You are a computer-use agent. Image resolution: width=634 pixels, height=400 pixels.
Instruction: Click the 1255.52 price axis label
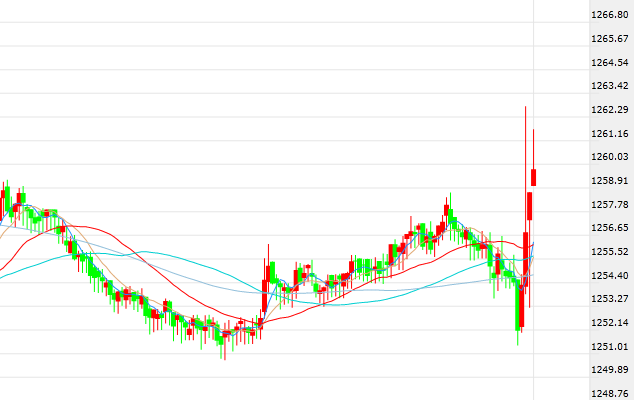(609, 251)
